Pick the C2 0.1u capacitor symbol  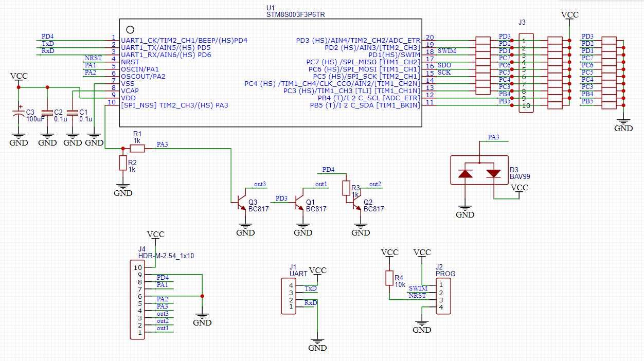(x=47, y=112)
